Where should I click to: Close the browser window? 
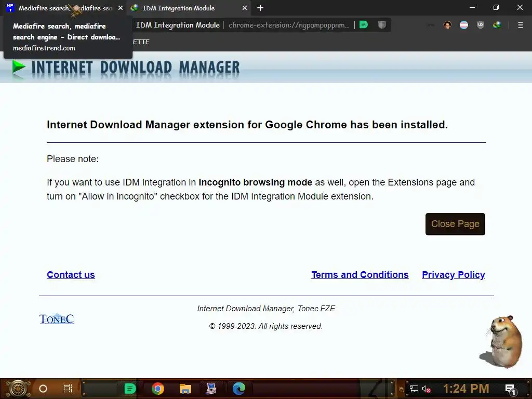pos(520,7)
